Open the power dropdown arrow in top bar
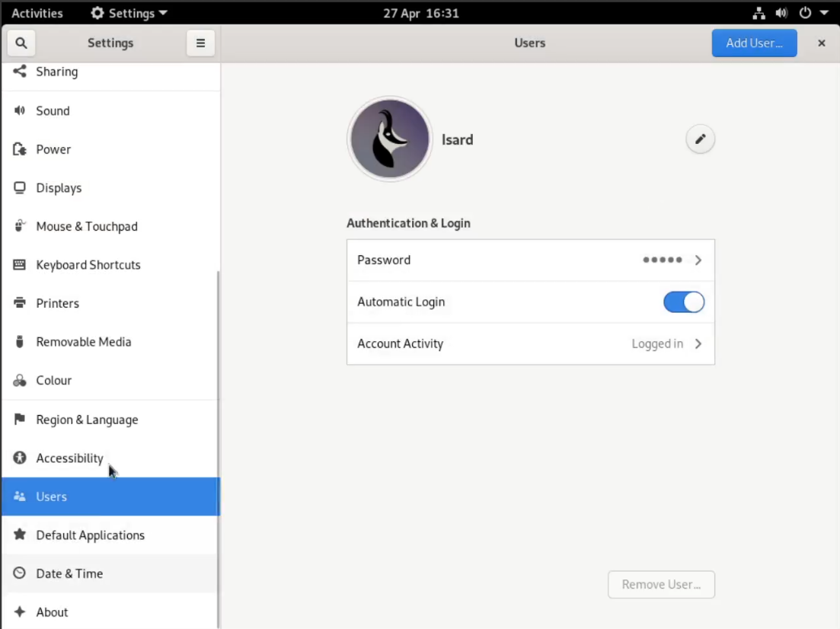The height and width of the screenshot is (629, 840). (x=824, y=13)
